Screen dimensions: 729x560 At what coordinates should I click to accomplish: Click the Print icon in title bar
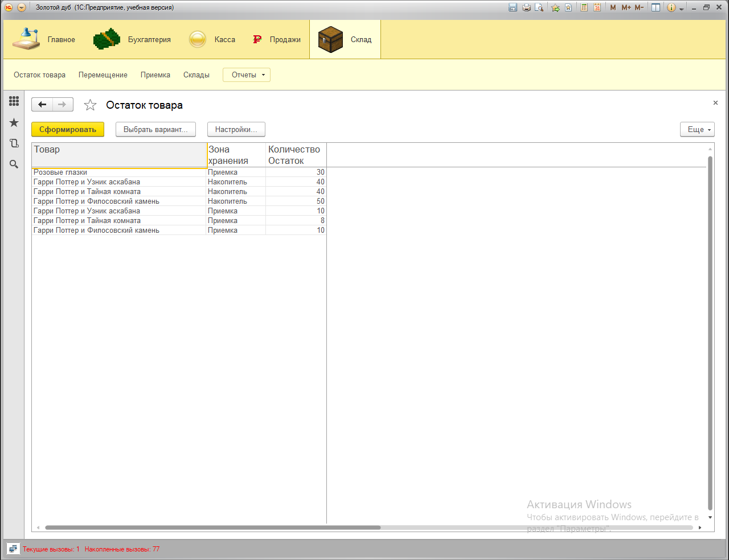coord(526,7)
